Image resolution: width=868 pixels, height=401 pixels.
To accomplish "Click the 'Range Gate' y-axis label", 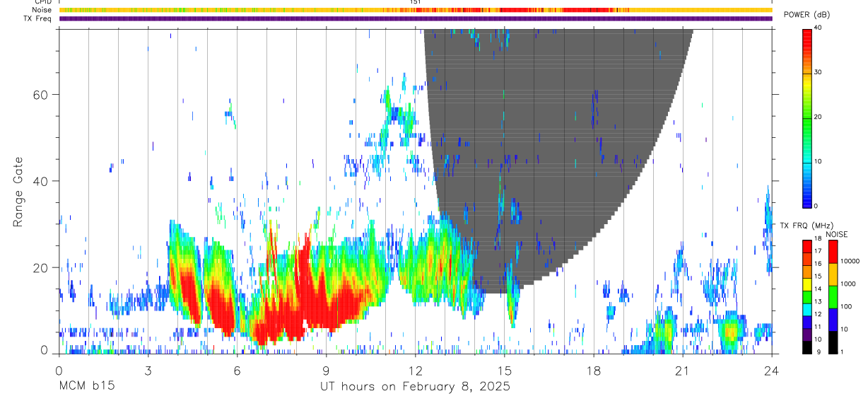I will 17,192.
